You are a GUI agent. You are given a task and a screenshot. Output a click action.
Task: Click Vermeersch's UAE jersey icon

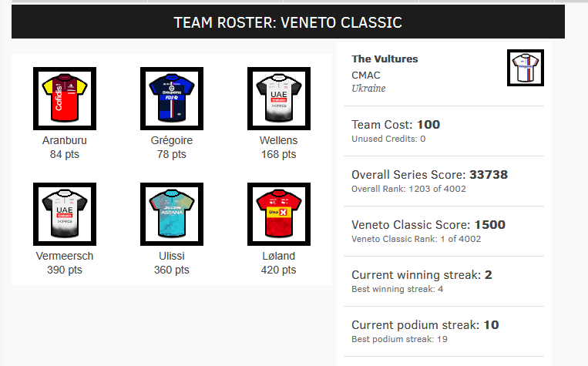point(65,214)
